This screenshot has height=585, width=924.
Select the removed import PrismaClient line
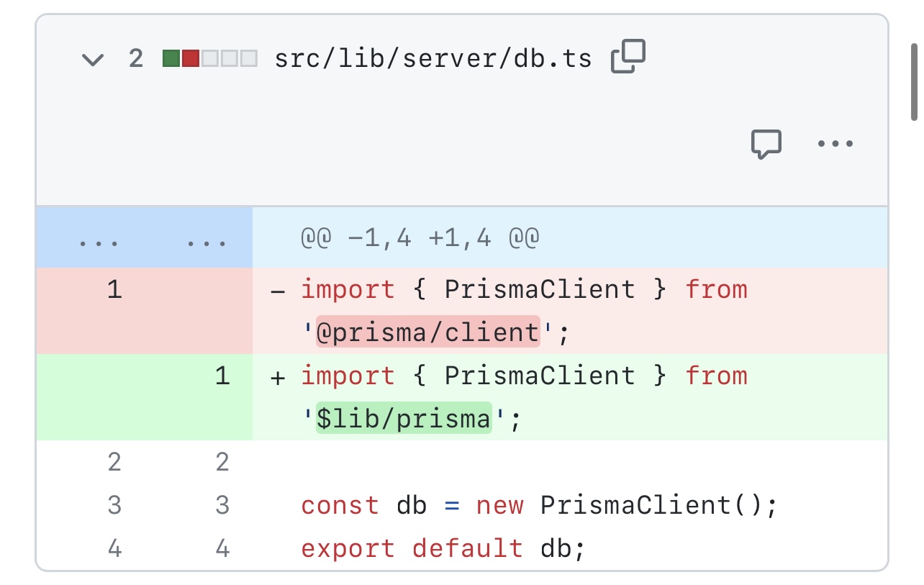pos(504,310)
